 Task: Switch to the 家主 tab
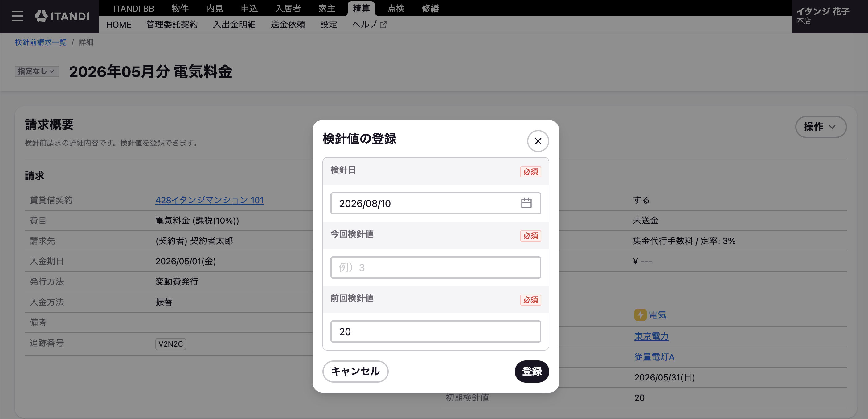point(327,8)
